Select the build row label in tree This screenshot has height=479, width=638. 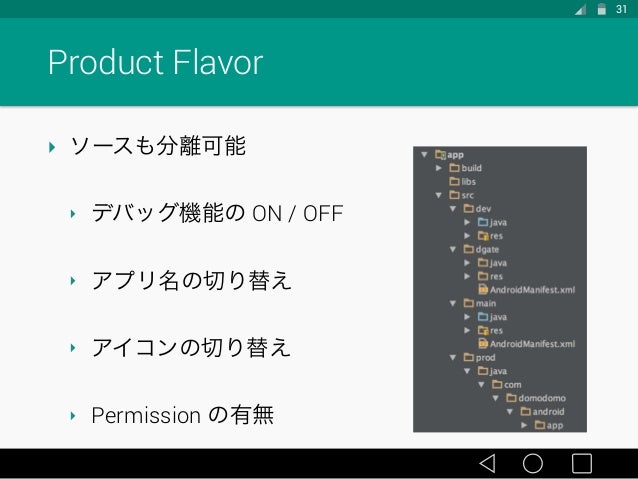pyautogui.click(x=472, y=168)
